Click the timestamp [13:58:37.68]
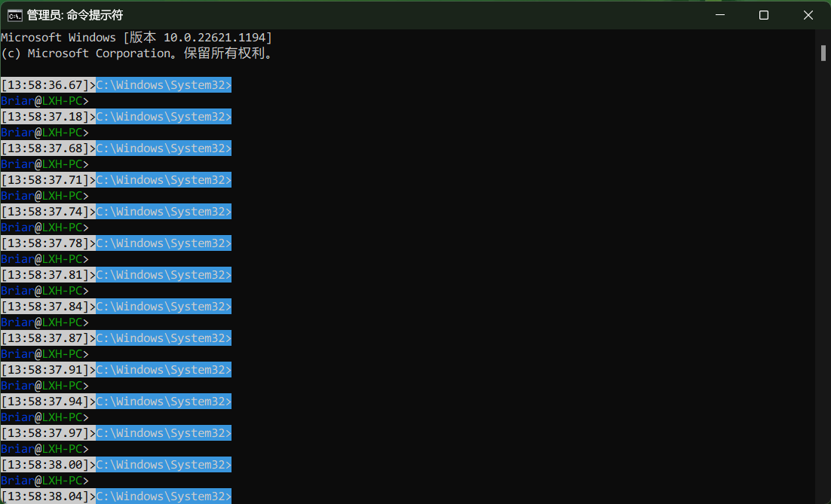The width and height of the screenshot is (831, 504). coord(45,148)
